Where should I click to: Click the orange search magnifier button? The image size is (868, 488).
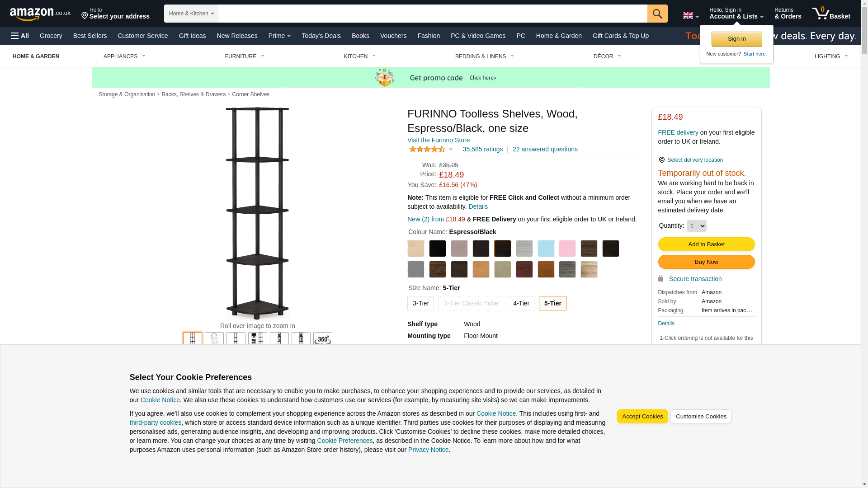coord(657,14)
